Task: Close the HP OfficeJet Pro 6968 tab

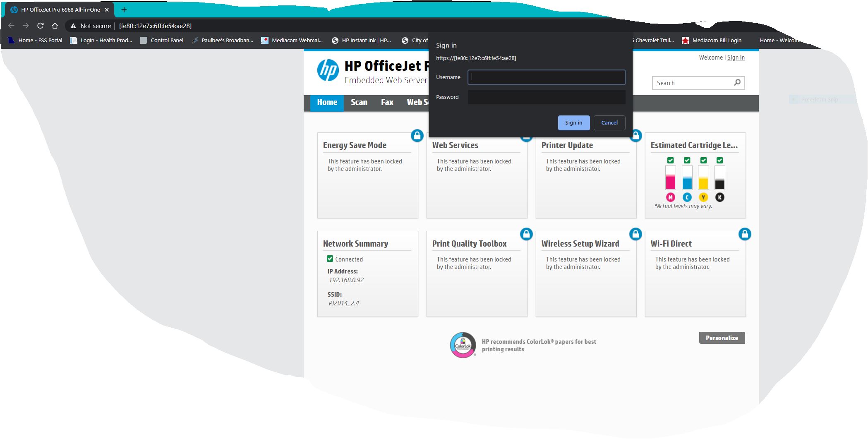Action: 107,10
